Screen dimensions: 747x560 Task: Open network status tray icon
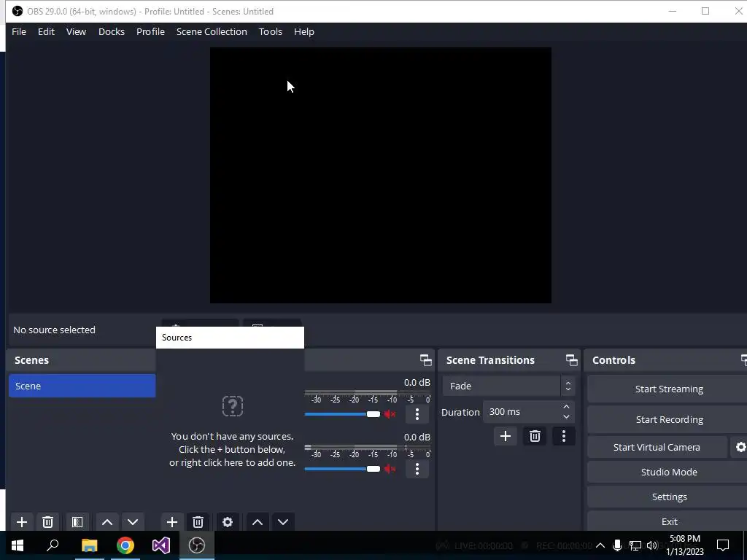[x=635, y=545]
